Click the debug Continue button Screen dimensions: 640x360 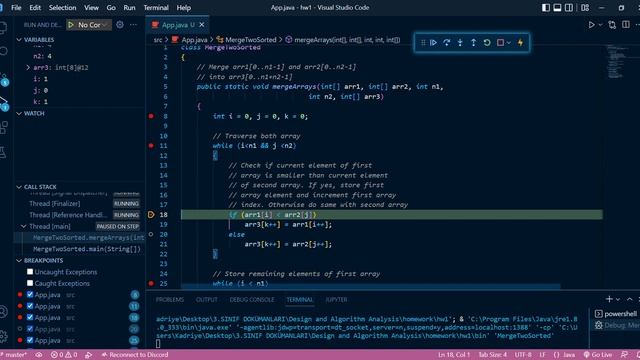tap(433, 42)
